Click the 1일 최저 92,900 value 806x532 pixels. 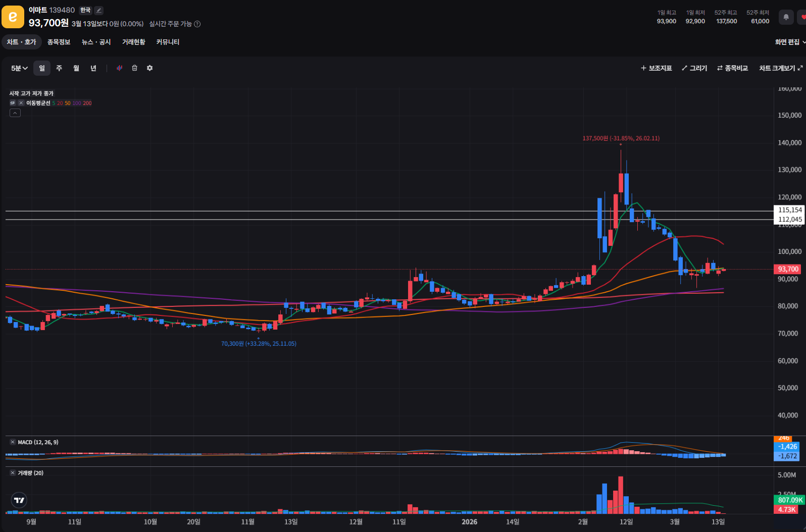click(695, 21)
